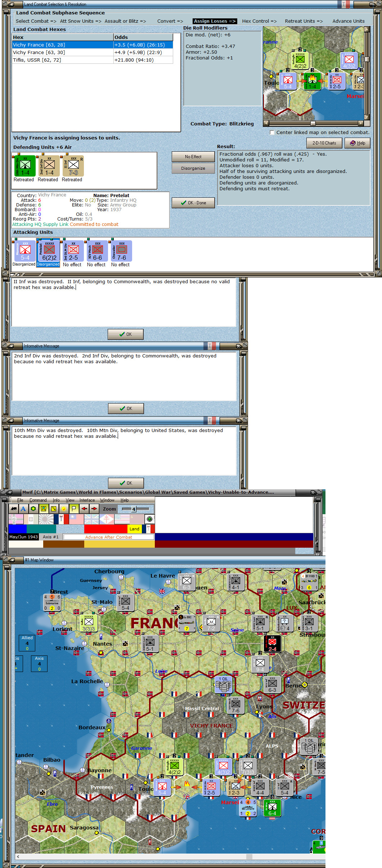Click the linked map horizontal scrollbar thumb
382x868 pixels.
[313, 123]
